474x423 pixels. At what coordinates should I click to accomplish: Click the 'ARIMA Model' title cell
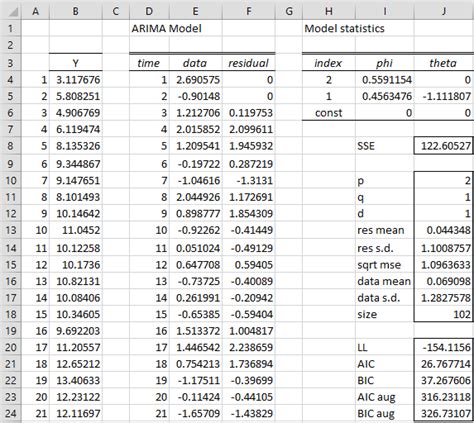click(166, 28)
